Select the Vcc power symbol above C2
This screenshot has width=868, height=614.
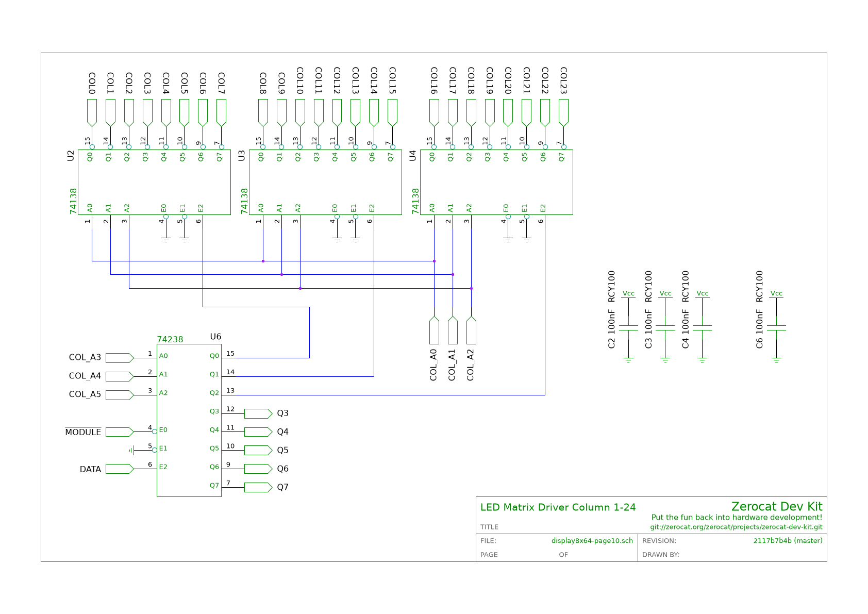click(628, 294)
